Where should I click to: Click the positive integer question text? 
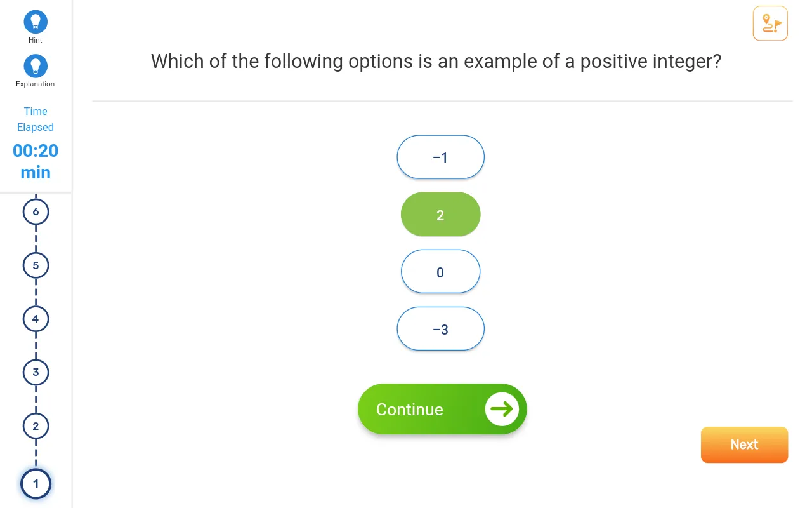[x=436, y=62]
